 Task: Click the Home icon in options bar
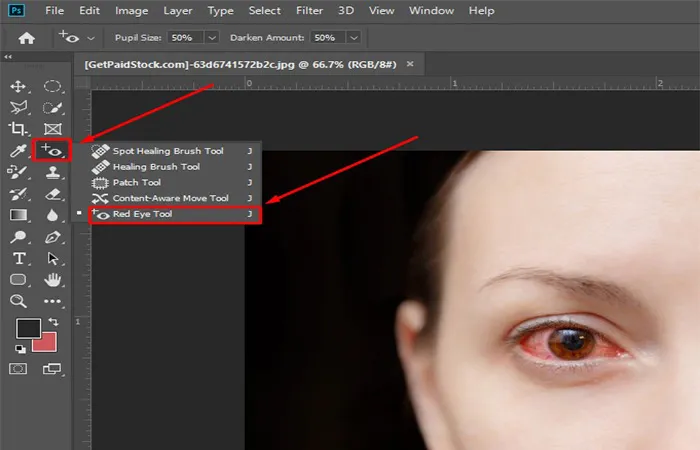point(27,37)
